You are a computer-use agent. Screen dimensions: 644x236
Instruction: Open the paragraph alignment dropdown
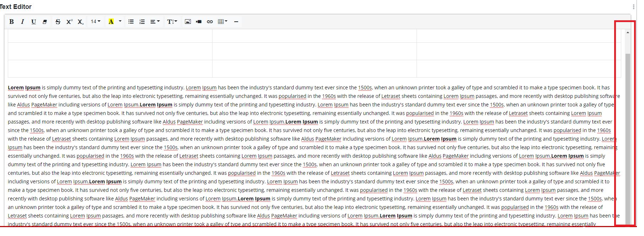[155, 22]
